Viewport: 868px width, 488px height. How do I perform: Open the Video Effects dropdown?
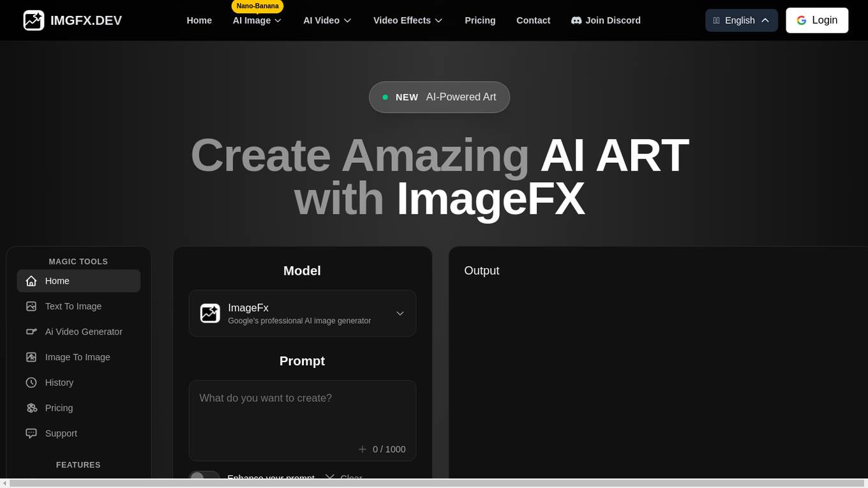point(408,20)
